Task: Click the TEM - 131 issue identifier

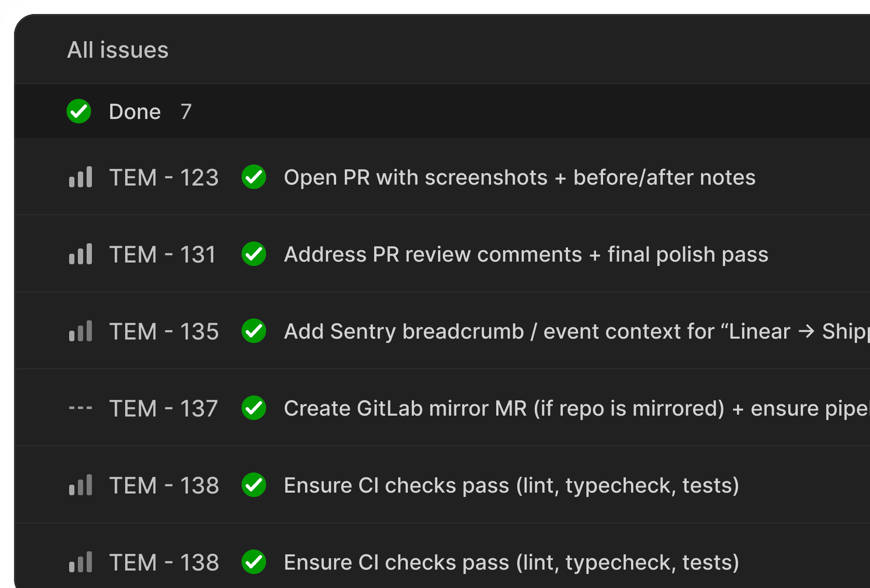Action: coord(162,254)
